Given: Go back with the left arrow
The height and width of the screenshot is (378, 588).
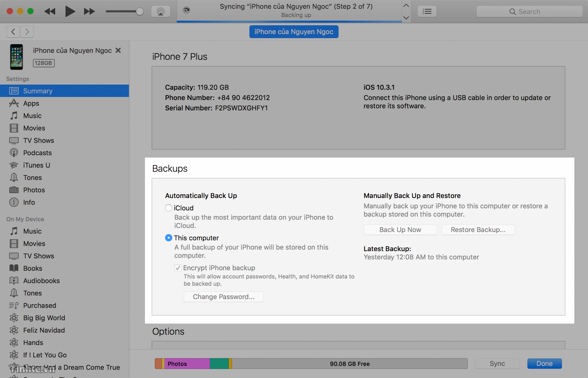Looking at the screenshot, I should (13, 32).
